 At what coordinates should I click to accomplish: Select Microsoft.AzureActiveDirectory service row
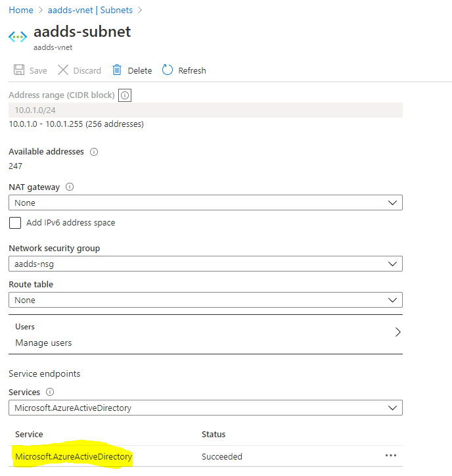[206, 456]
